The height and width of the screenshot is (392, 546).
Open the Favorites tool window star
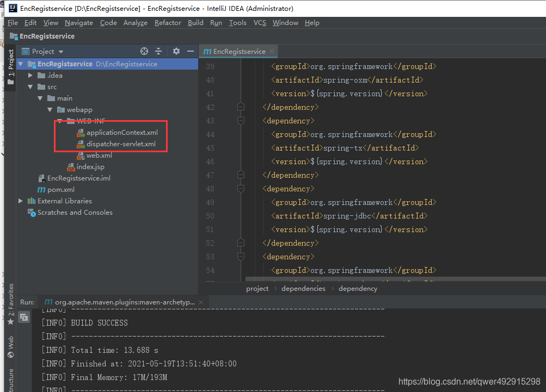pos(10,322)
